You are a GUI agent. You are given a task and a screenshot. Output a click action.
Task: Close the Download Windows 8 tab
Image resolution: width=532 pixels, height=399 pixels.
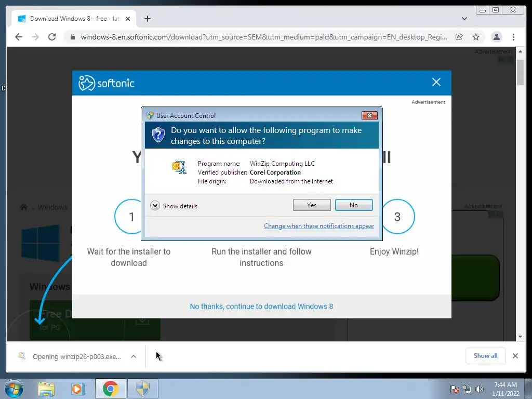pos(128,19)
